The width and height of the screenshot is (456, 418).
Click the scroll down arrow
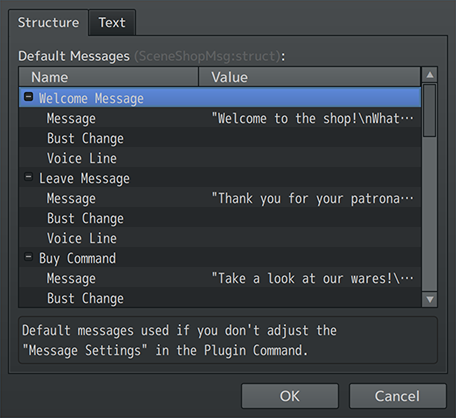(x=430, y=299)
